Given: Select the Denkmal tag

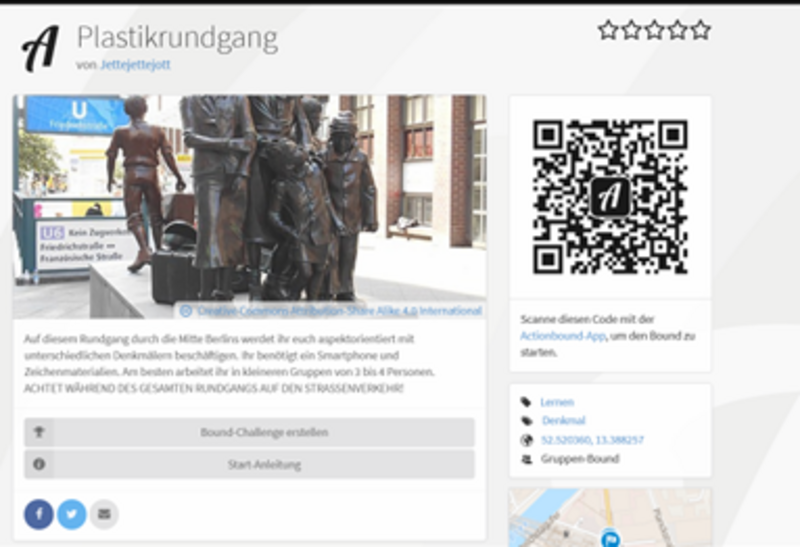Looking at the screenshot, I should (x=561, y=421).
